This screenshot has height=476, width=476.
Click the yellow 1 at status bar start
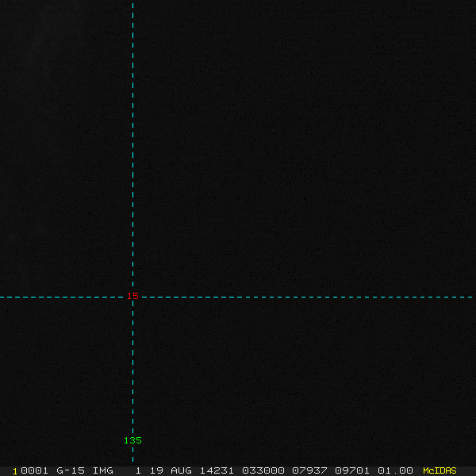tap(15, 470)
